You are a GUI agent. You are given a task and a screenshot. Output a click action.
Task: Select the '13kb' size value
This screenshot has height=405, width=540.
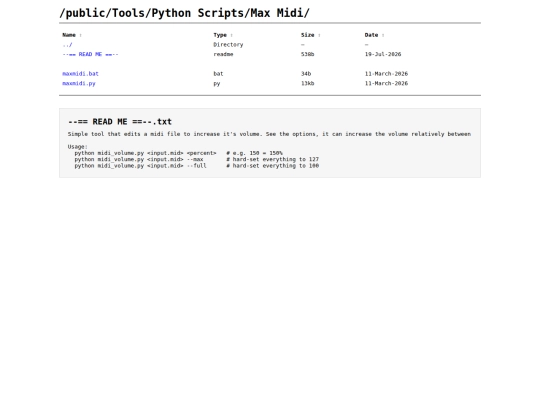pos(308,83)
